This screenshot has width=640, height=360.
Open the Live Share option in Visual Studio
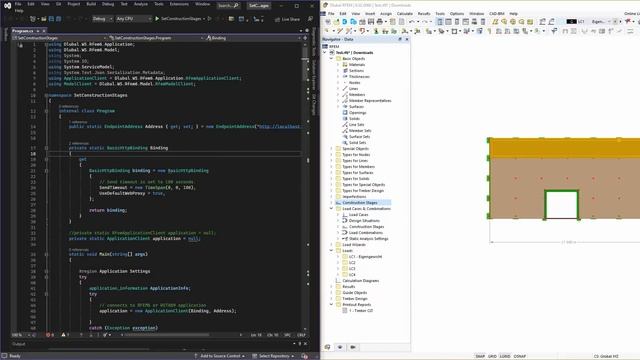pyautogui.click(x=288, y=19)
